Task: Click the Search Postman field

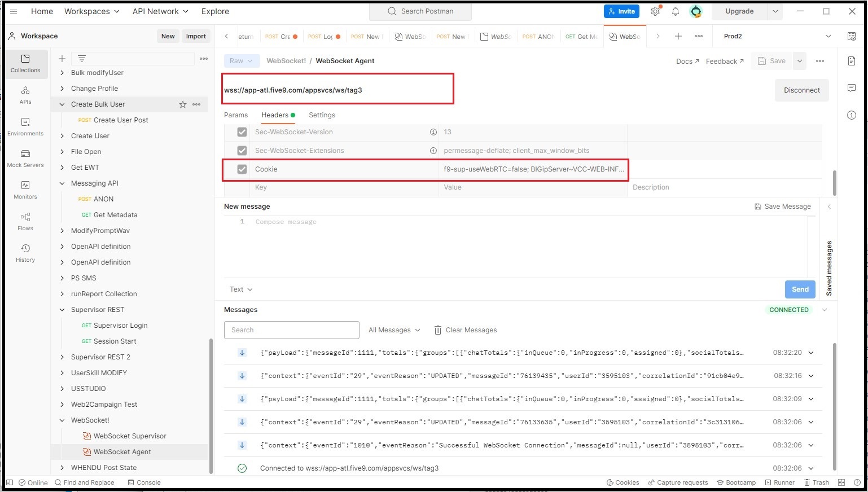Action: 420,11
